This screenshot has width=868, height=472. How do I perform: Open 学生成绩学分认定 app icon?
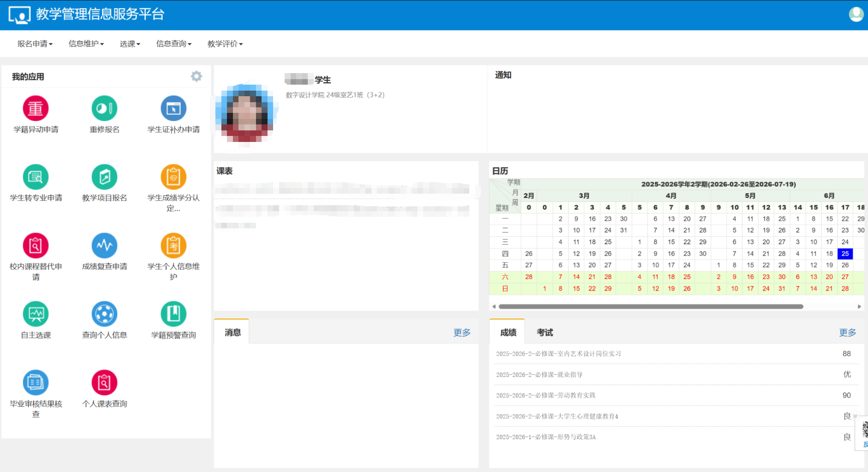(x=173, y=177)
